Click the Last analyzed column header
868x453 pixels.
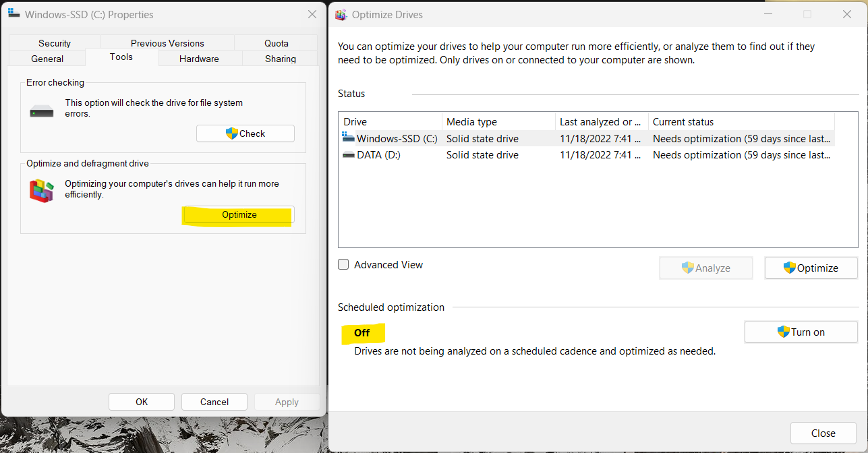click(x=602, y=122)
